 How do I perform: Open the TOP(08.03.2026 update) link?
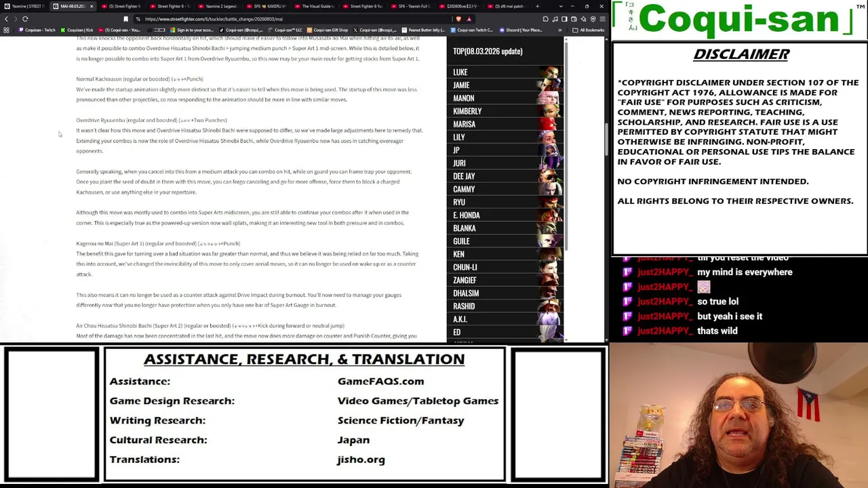pos(488,52)
